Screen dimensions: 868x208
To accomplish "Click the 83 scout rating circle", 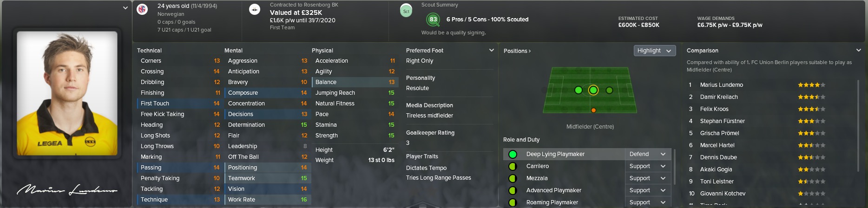I will pyautogui.click(x=433, y=19).
